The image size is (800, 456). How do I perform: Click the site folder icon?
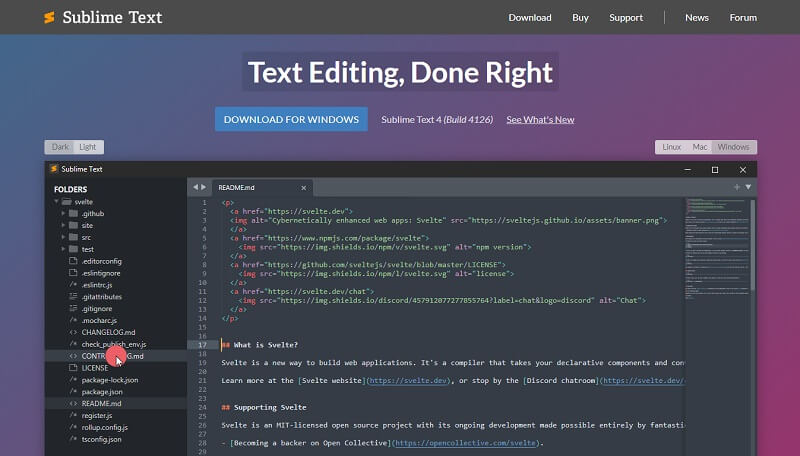73,225
